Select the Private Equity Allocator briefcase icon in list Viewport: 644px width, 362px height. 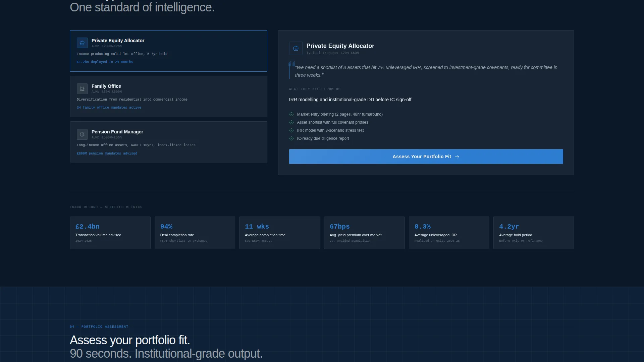pos(82,43)
